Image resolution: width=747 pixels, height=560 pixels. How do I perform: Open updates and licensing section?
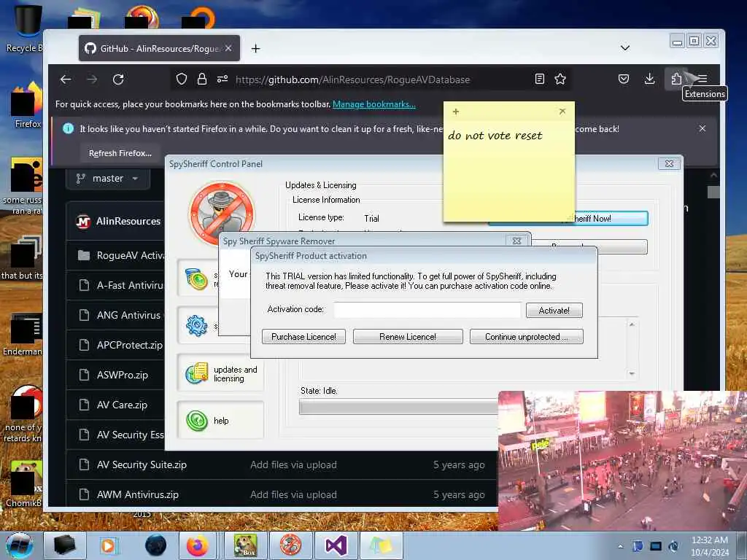(x=220, y=374)
